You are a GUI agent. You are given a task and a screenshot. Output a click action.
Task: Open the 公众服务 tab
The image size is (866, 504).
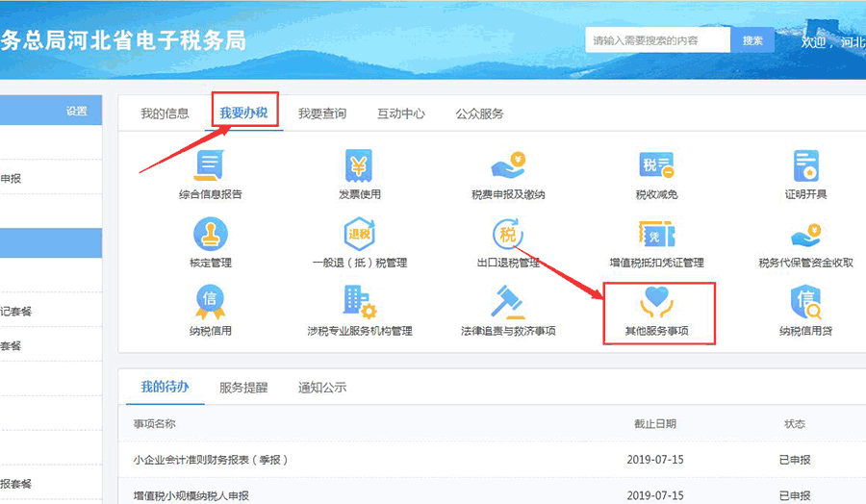(x=479, y=113)
